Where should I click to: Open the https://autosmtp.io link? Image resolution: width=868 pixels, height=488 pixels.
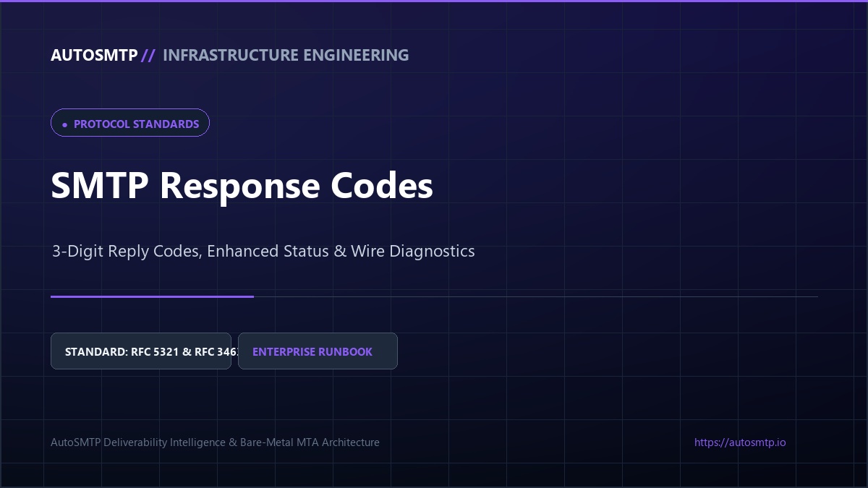(x=740, y=442)
